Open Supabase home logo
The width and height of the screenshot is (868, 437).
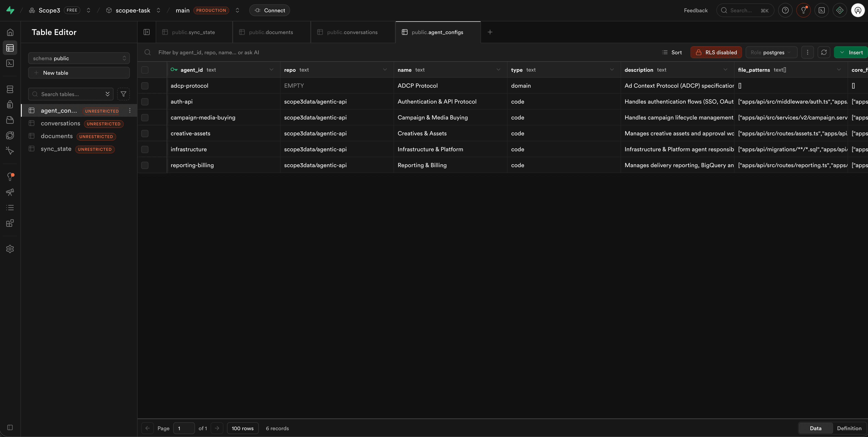(10, 10)
